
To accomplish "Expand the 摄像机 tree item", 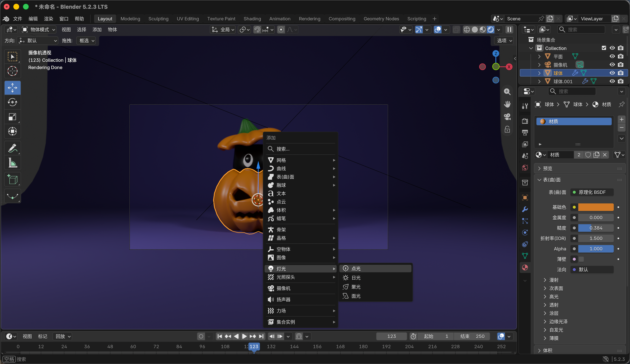I will click(x=539, y=65).
